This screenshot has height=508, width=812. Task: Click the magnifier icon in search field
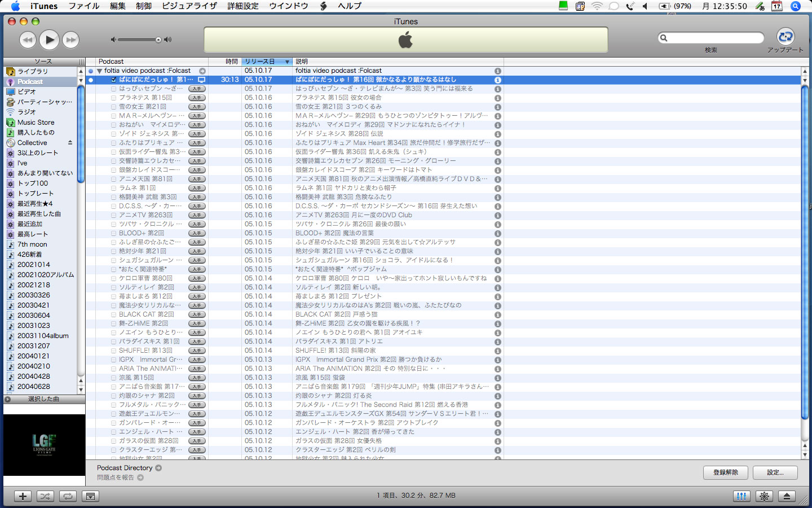[664, 38]
